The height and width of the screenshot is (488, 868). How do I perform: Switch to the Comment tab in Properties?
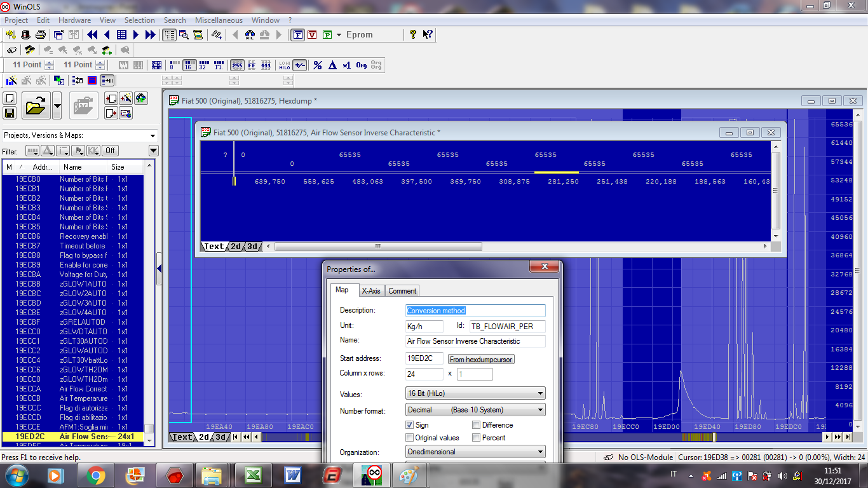[x=402, y=290]
